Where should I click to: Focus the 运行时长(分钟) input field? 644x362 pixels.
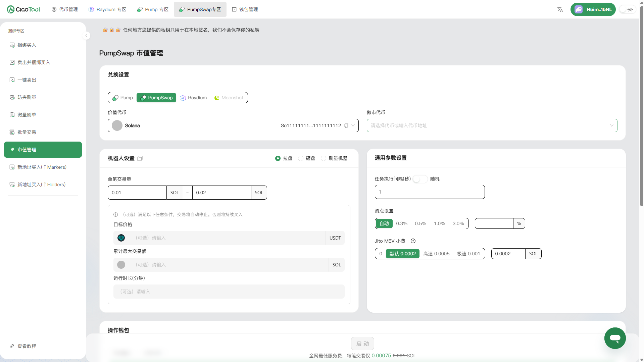click(x=229, y=292)
